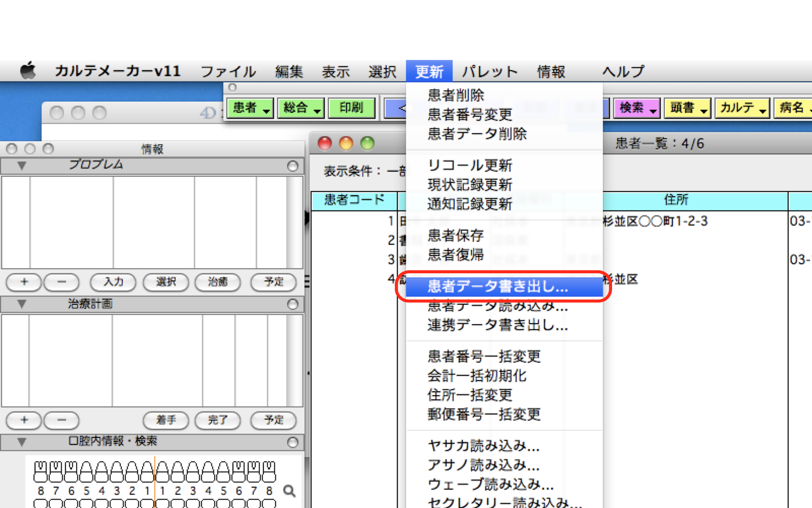
Task: Click the magnifier icon beside the teeth chart
Action: point(289,491)
